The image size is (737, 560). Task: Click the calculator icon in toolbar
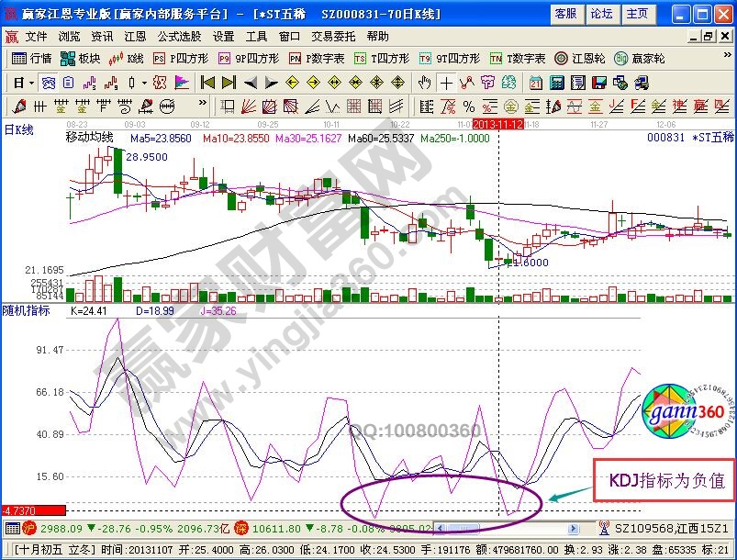point(556,83)
